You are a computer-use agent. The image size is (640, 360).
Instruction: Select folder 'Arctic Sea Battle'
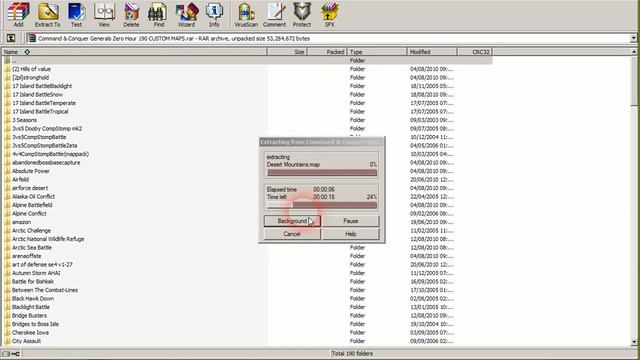click(32, 248)
